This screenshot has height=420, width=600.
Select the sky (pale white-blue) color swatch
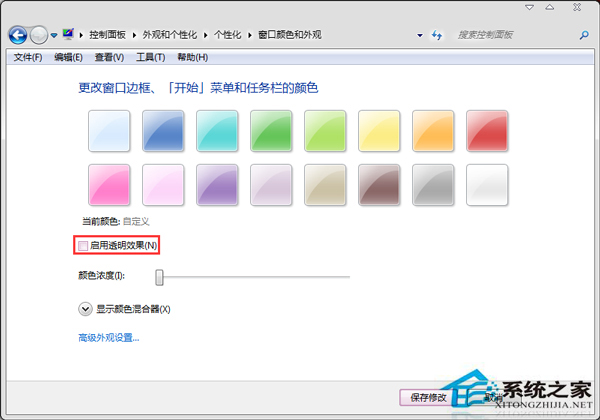click(x=109, y=131)
